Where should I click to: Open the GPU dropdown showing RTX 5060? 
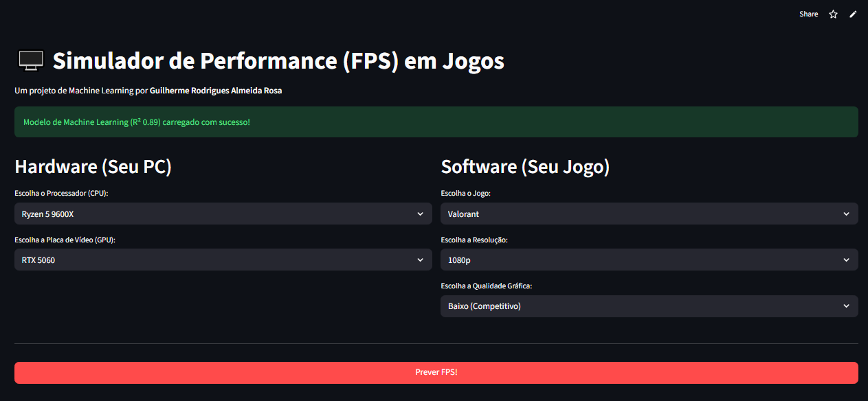click(x=223, y=260)
